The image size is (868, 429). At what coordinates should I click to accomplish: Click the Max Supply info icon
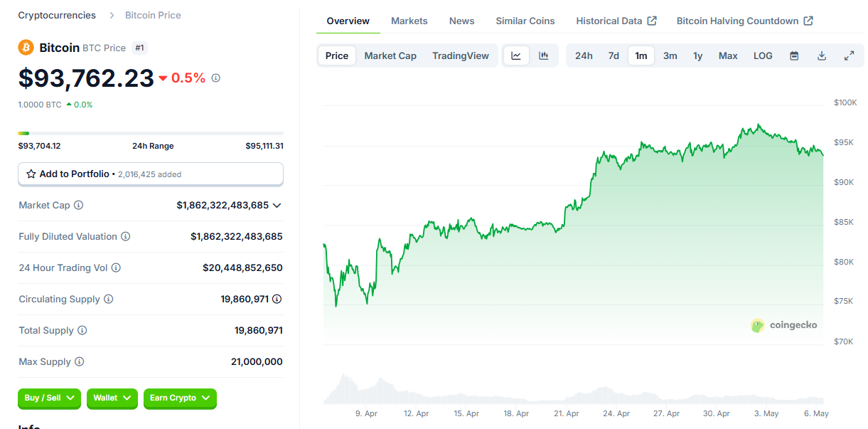pyautogui.click(x=80, y=361)
